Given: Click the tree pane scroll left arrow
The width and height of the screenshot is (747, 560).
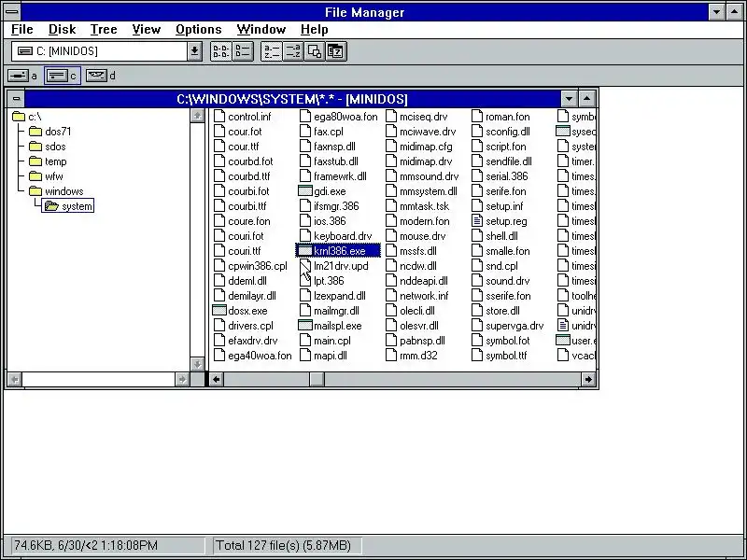Looking at the screenshot, I should tap(15, 380).
